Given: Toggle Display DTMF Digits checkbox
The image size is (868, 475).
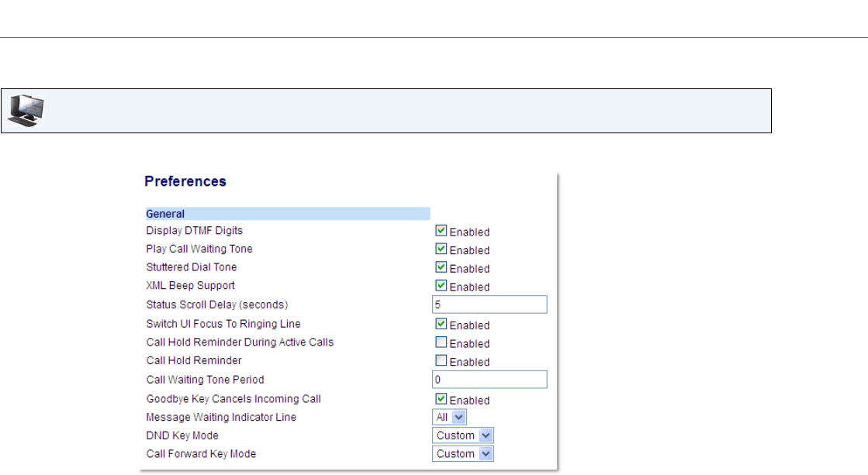Looking at the screenshot, I should click(441, 231).
